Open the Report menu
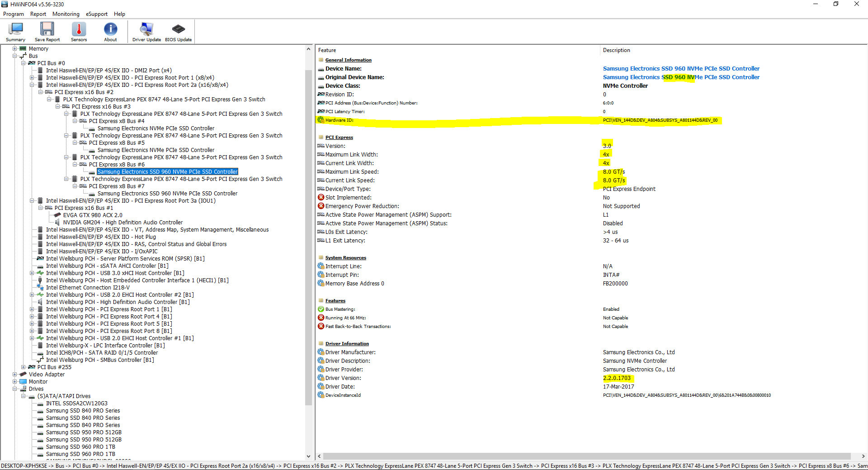868x470 pixels. click(38, 14)
